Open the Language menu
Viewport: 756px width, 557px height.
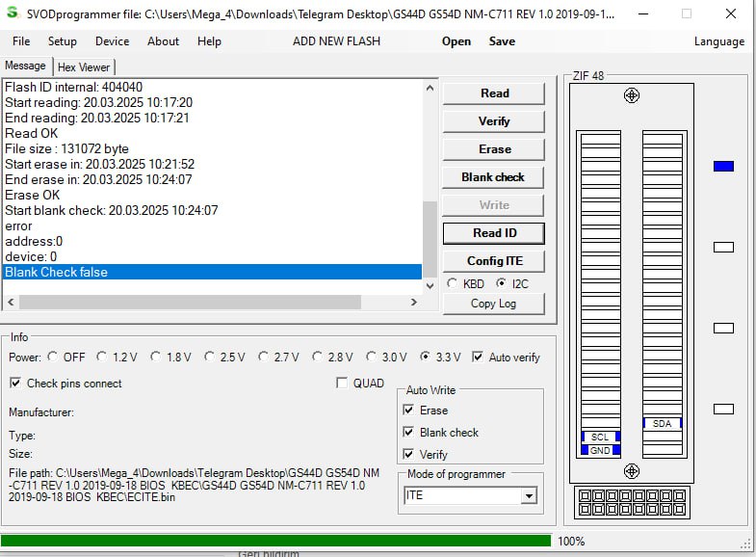point(718,41)
